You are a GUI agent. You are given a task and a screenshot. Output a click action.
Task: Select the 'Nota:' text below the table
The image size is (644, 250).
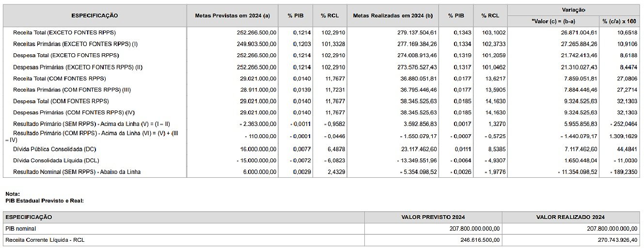[13, 194]
